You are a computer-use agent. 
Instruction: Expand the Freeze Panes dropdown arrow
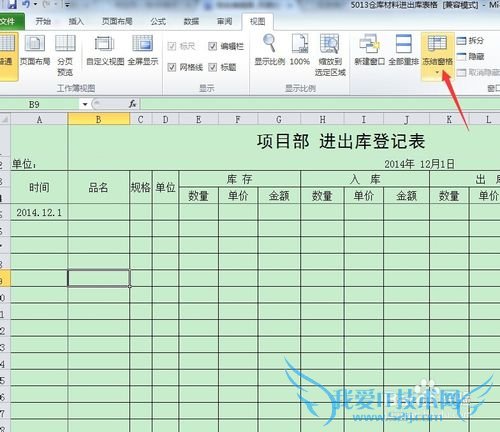point(437,73)
